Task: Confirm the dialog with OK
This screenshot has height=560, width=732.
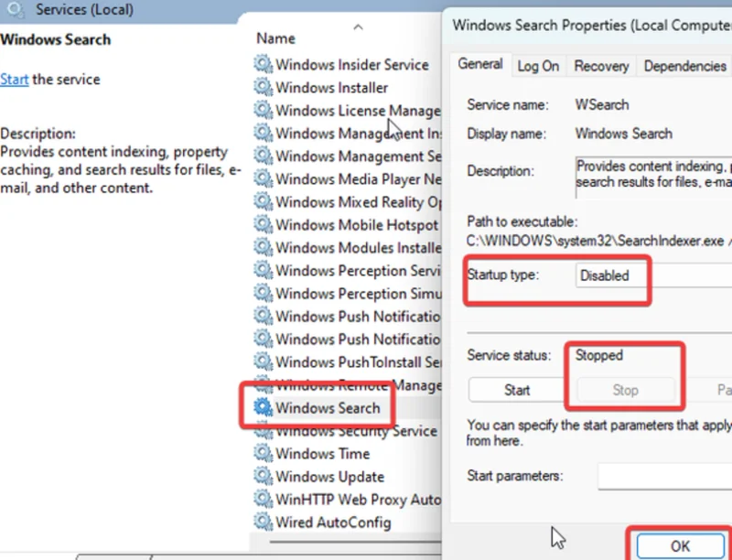Action: [x=680, y=545]
